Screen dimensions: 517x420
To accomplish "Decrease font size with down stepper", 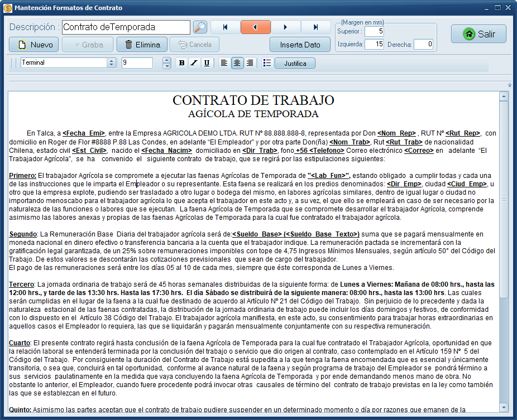I will (167, 66).
